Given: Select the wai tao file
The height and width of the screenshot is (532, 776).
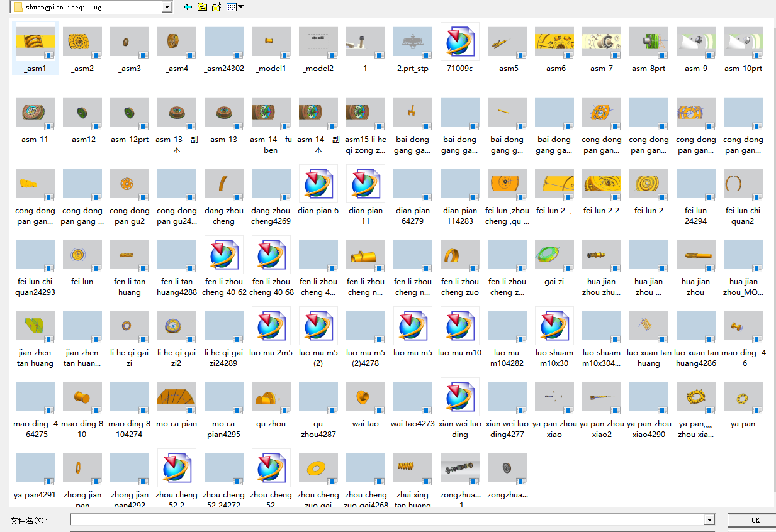Looking at the screenshot, I should [366, 404].
